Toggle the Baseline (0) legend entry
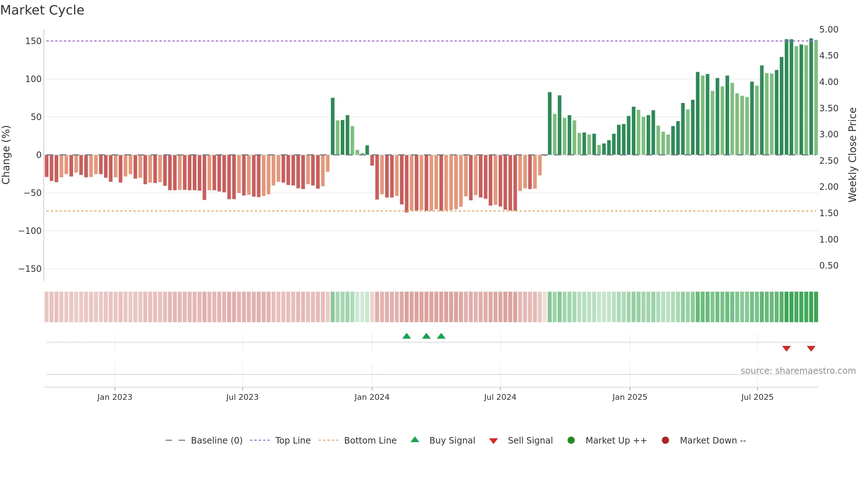Viewport: 868px width, 488px height. (x=204, y=440)
